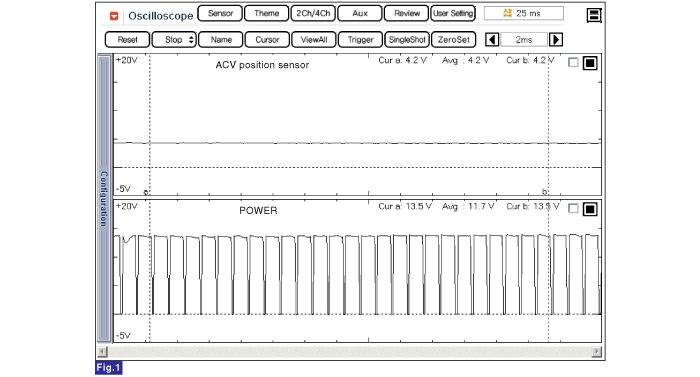Click filled black square on ACV channel
This screenshot has height=377, width=700.
(590, 63)
